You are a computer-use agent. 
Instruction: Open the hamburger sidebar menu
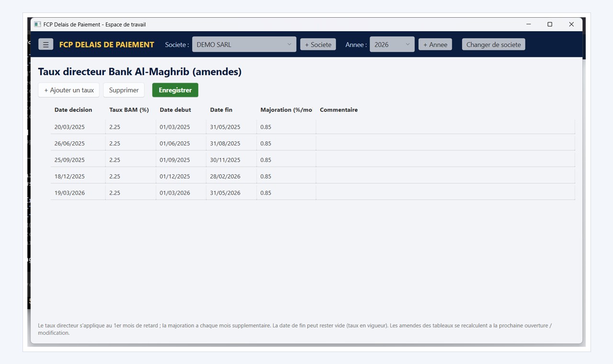coord(45,45)
